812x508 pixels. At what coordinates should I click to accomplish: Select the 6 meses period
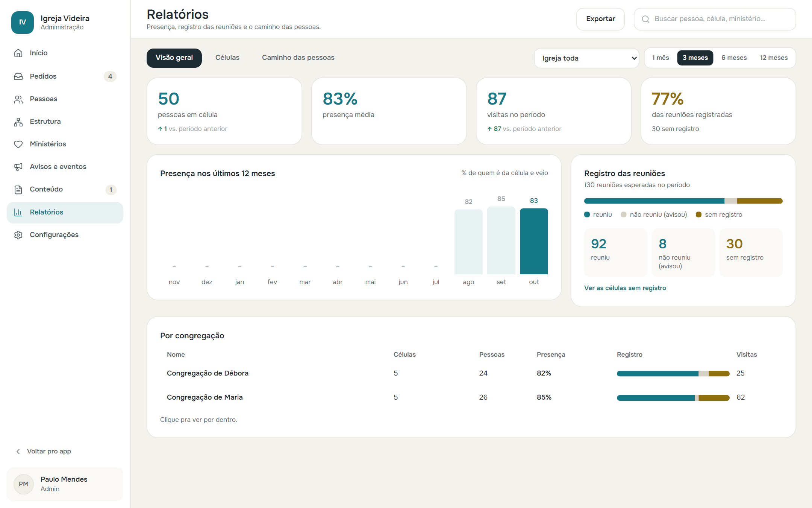pyautogui.click(x=734, y=58)
